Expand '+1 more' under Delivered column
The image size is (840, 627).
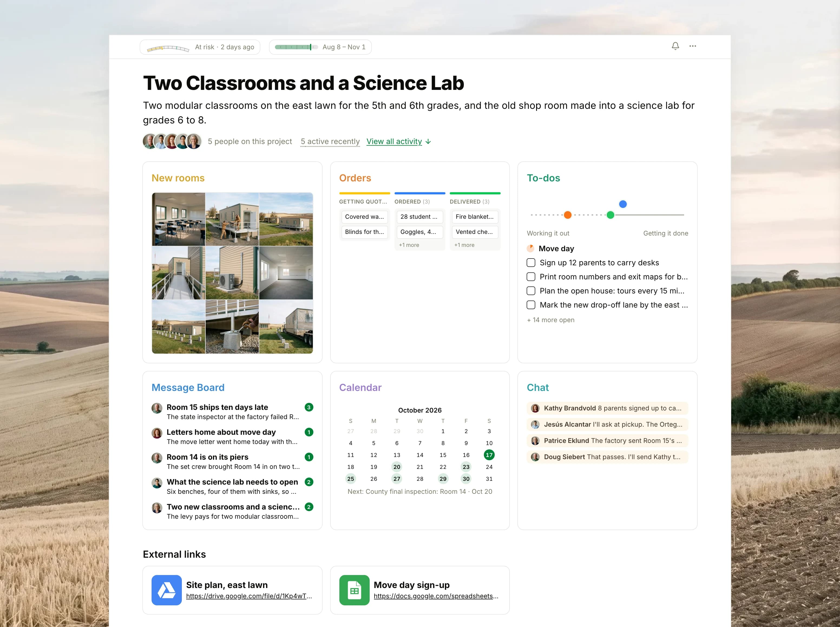tap(464, 245)
